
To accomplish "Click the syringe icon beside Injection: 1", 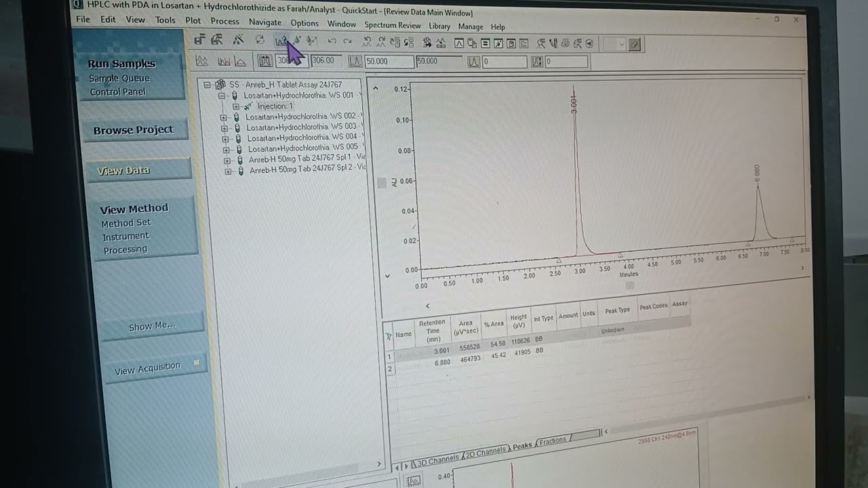I will coord(248,106).
